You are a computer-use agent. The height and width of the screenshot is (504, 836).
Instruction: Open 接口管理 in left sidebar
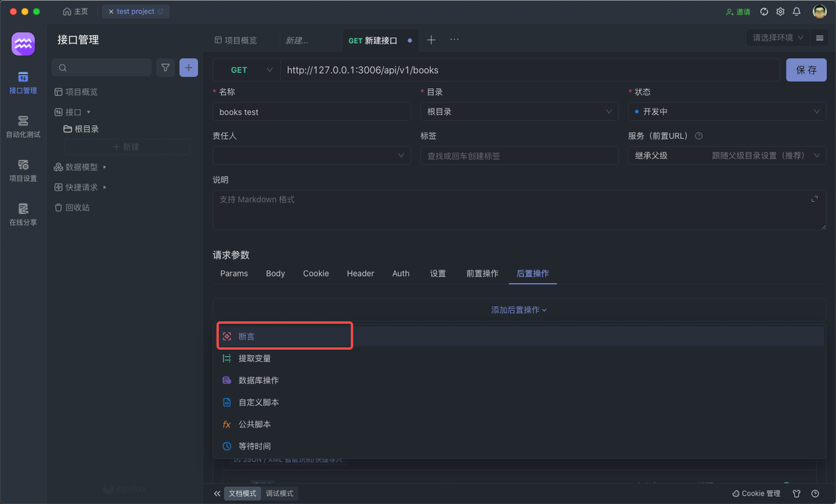point(23,83)
